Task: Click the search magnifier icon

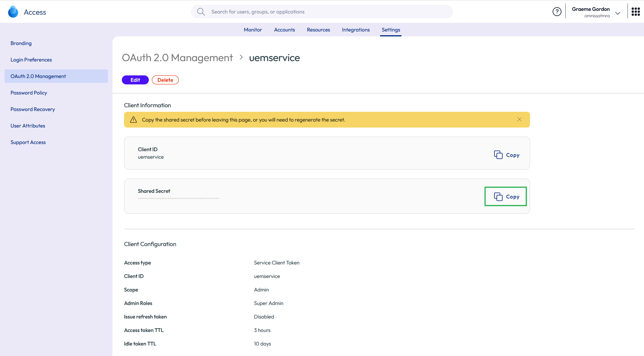Action: [201, 12]
